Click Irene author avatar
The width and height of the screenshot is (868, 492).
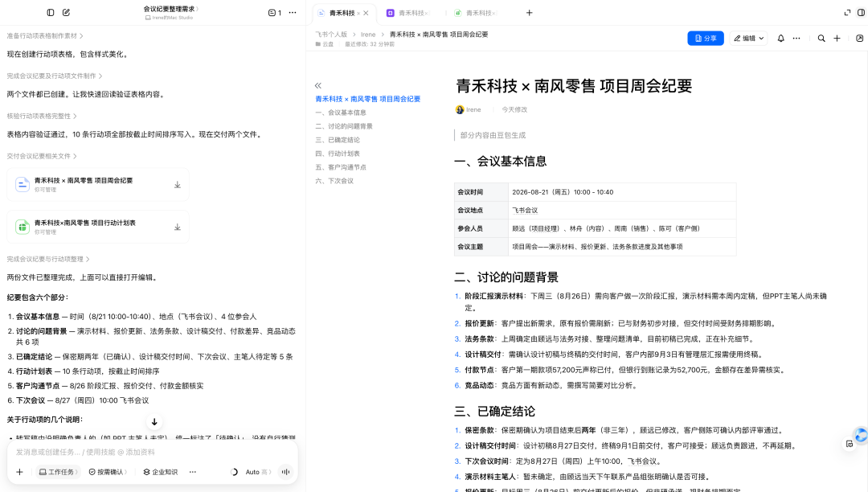460,109
